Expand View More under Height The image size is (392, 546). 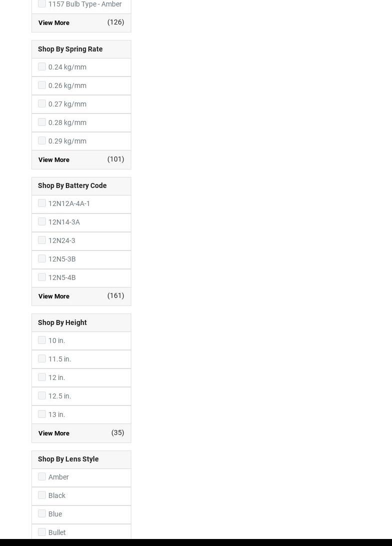pyautogui.click(x=54, y=433)
